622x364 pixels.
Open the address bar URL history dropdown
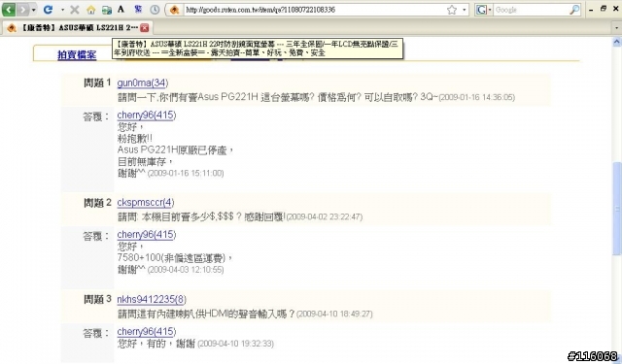(x=464, y=10)
